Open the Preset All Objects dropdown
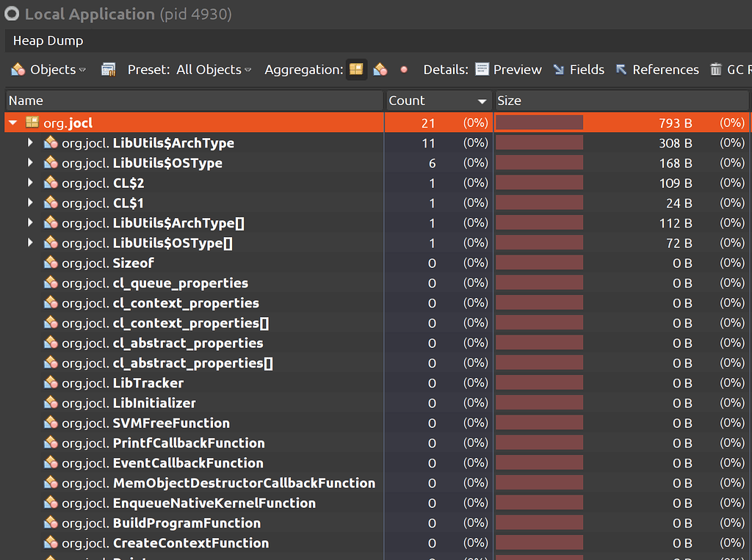This screenshot has width=752, height=560. click(213, 69)
